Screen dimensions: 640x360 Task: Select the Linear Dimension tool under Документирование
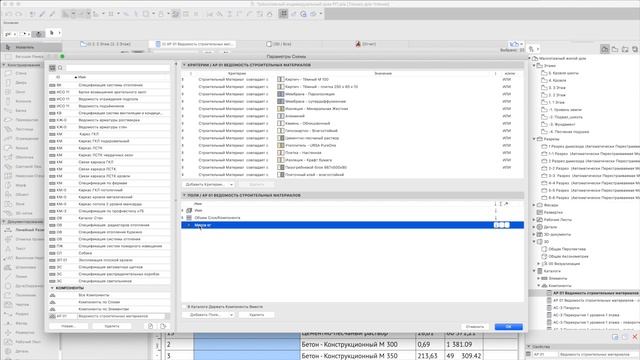pyautogui.click(x=24, y=230)
